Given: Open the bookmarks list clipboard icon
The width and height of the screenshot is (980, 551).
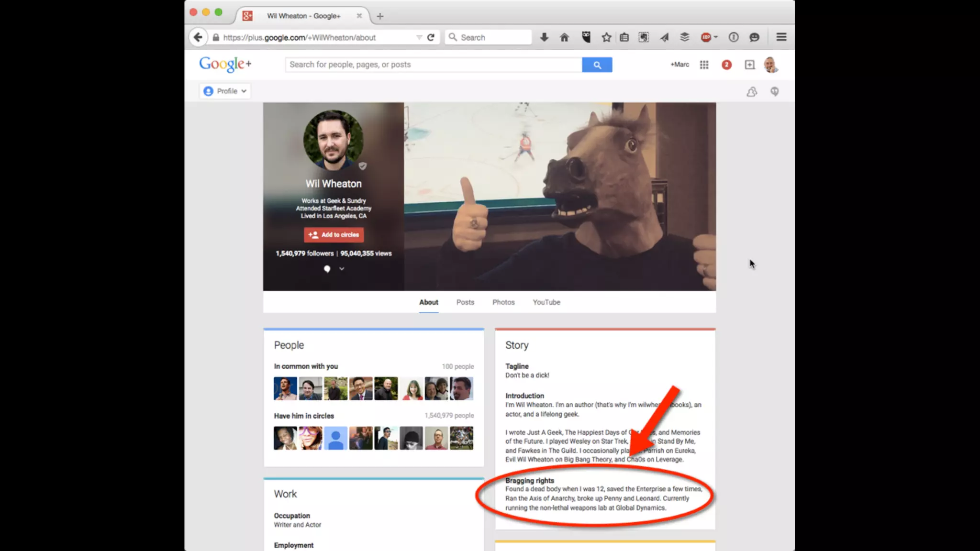Looking at the screenshot, I should point(624,37).
